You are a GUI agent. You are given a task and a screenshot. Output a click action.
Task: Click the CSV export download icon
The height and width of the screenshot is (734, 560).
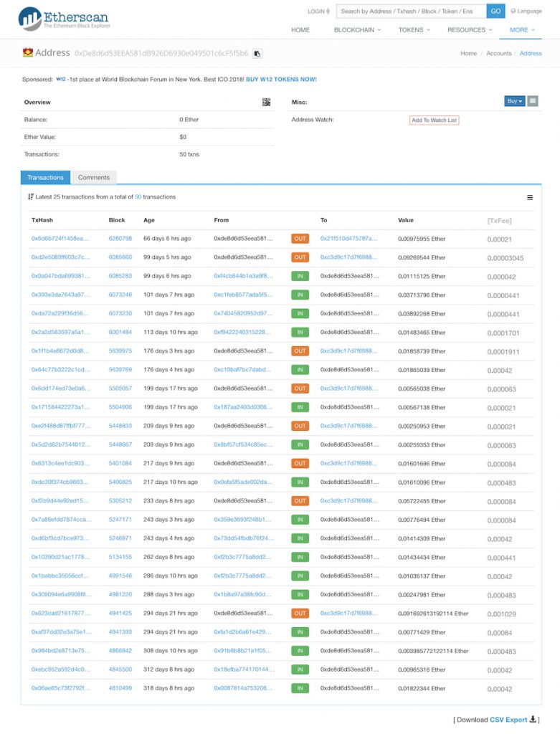(533, 719)
